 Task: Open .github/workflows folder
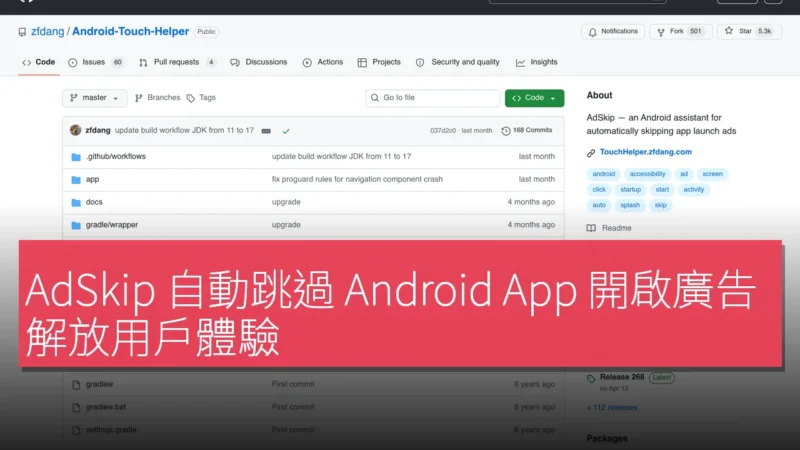tap(116, 157)
